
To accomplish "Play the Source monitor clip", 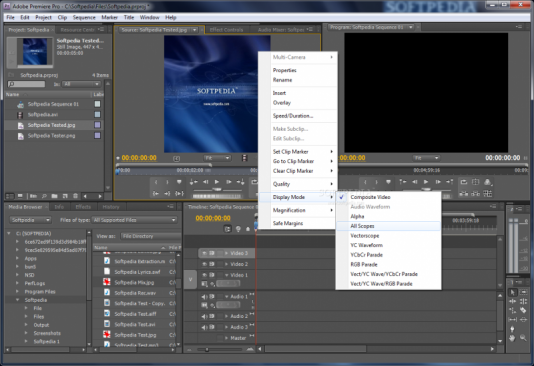I will 217,182.
